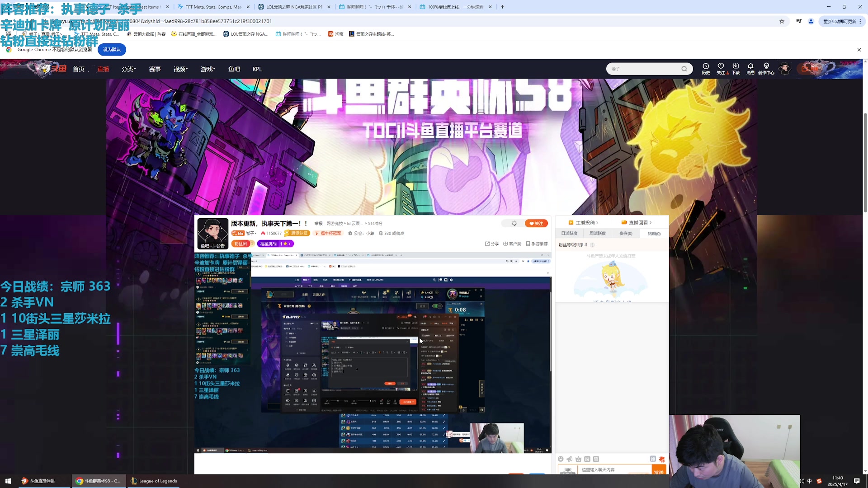Open 鱼吧 nav item
Image resolution: width=868 pixels, height=488 pixels.
click(234, 69)
